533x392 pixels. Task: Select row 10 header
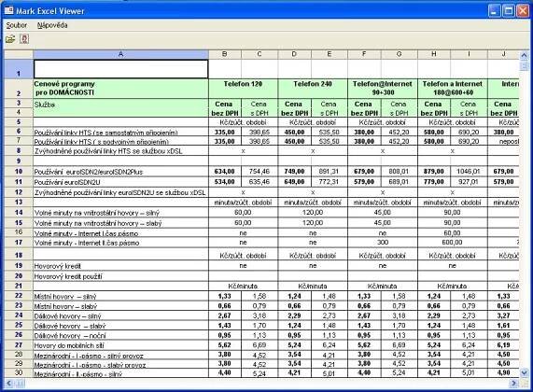(19, 172)
